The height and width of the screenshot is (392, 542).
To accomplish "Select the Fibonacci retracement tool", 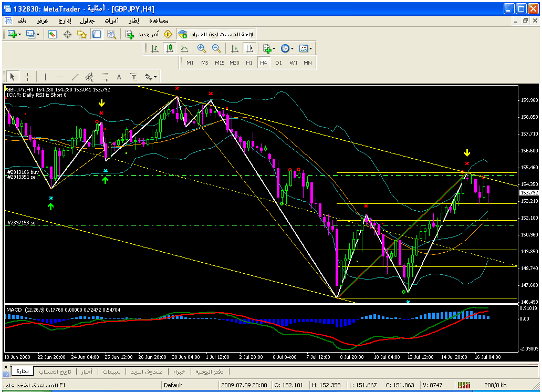I will [x=104, y=77].
